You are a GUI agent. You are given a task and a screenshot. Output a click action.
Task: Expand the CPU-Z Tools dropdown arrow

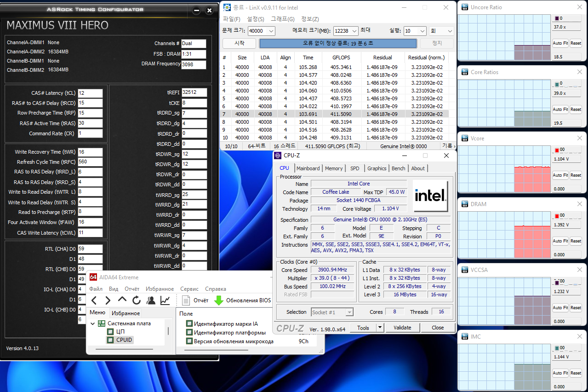click(380, 328)
